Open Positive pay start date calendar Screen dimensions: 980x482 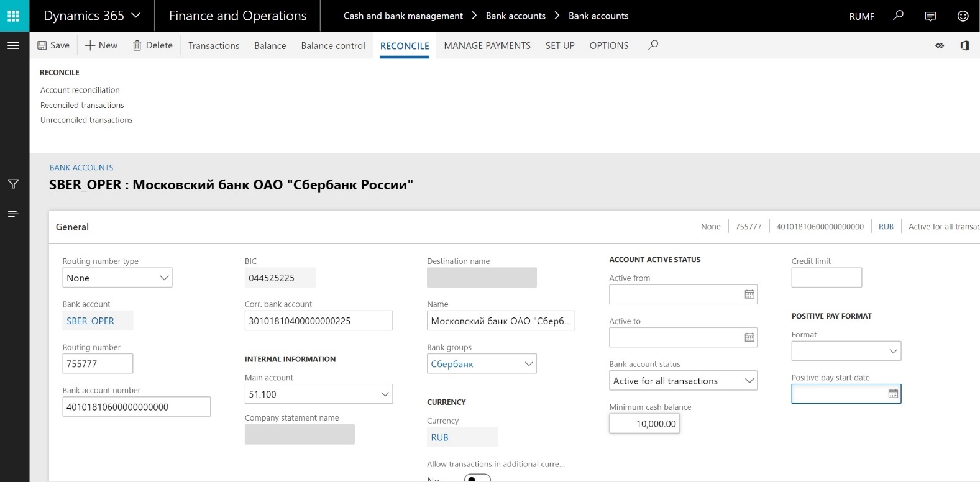pos(893,394)
